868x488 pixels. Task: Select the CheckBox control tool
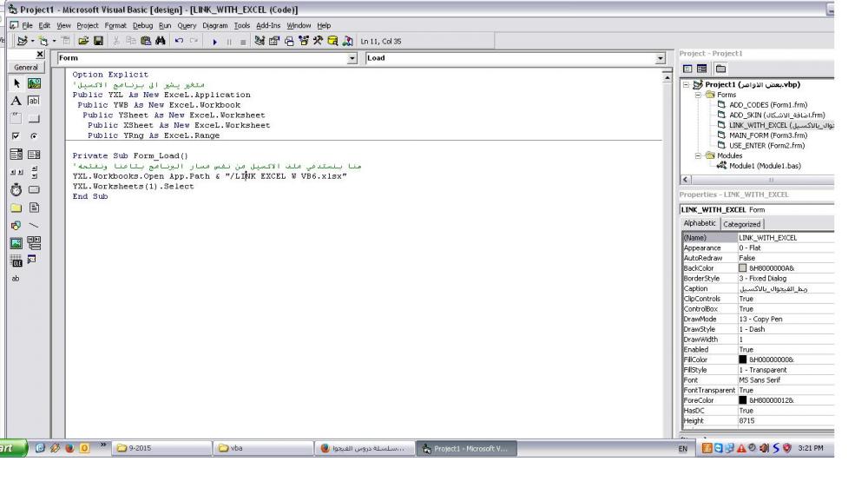click(16, 136)
